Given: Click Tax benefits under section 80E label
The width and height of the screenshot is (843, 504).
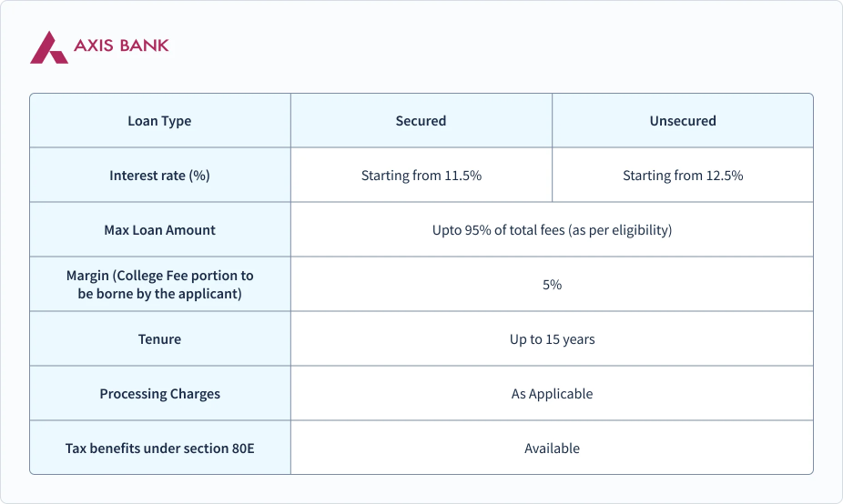Looking at the screenshot, I should [159, 449].
